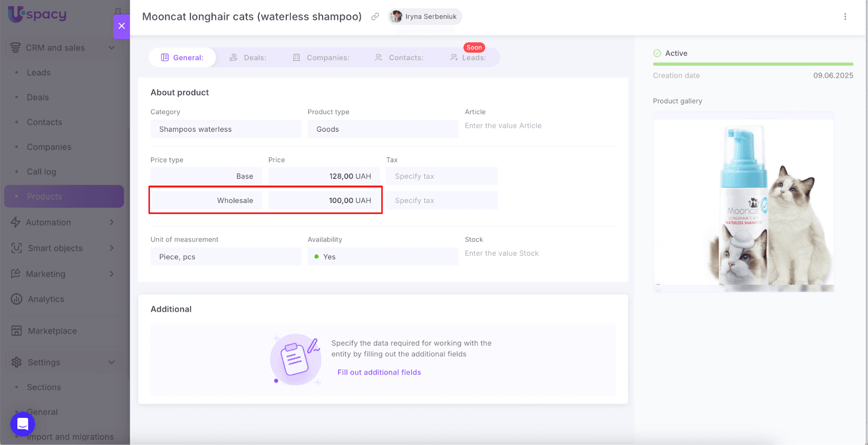Click the green Active progress bar

pos(752,64)
